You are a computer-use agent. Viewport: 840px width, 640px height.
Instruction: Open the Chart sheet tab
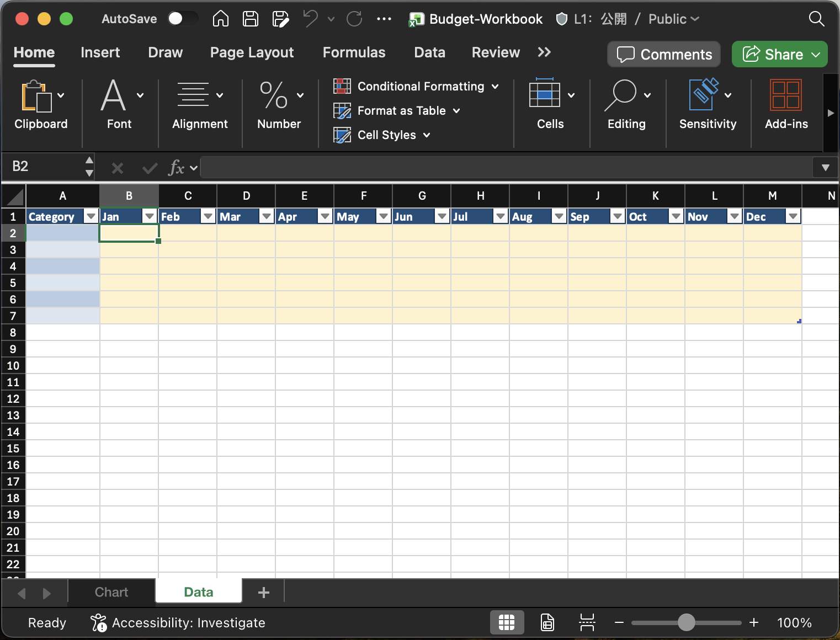111,591
